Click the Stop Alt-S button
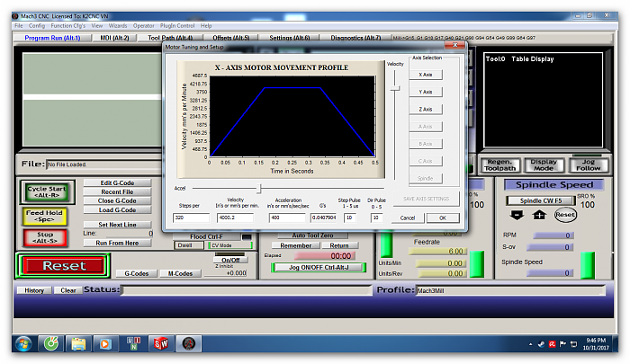The width and height of the screenshot is (630, 364). click(x=45, y=237)
